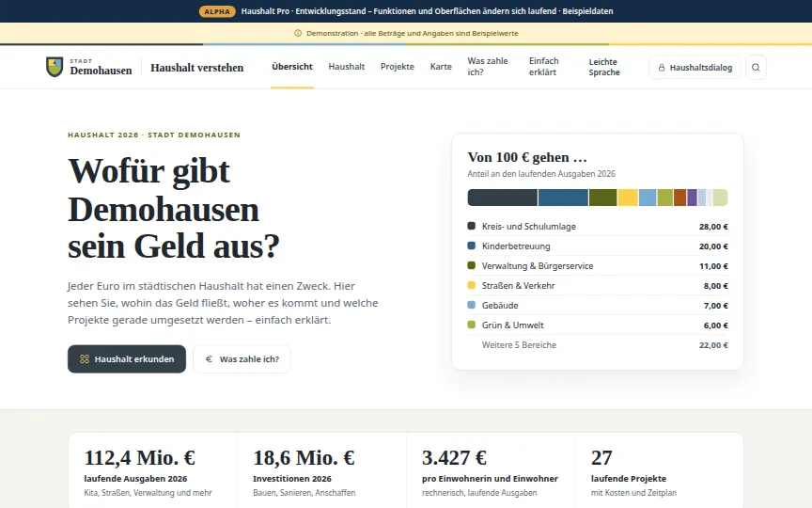Click the 'Straßen & Verkehr' legend row

[x=598, y=286]
